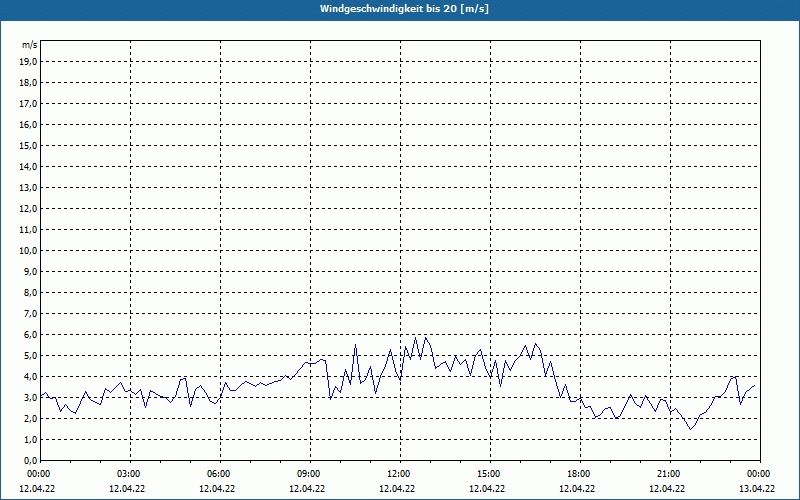The height and width of the screenshot is (500, 800).
Task: Click the 5,0 y-axis value
Action: pyautogui.click(x=30, y=356)
